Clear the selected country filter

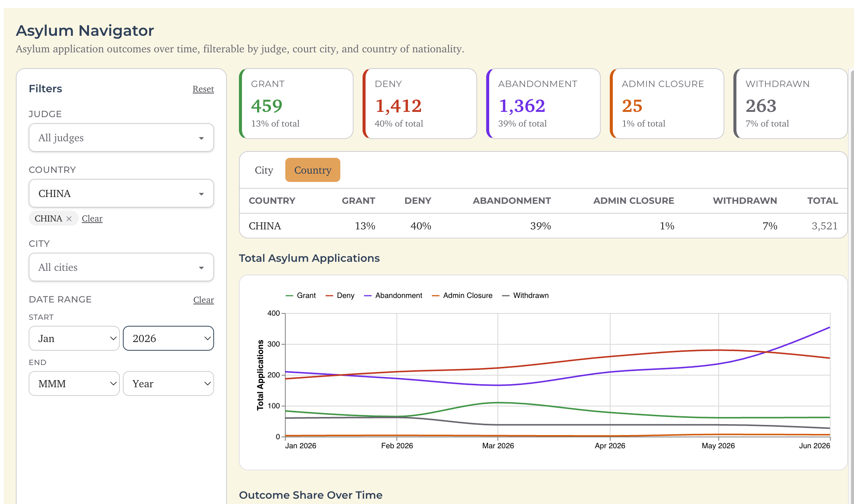tap(92, 218)
